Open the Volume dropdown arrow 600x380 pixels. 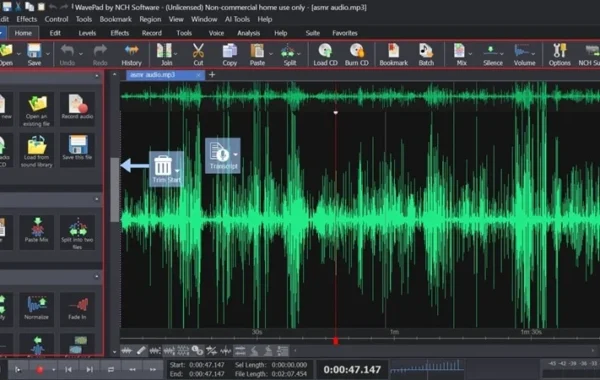[x=533, y=54]
